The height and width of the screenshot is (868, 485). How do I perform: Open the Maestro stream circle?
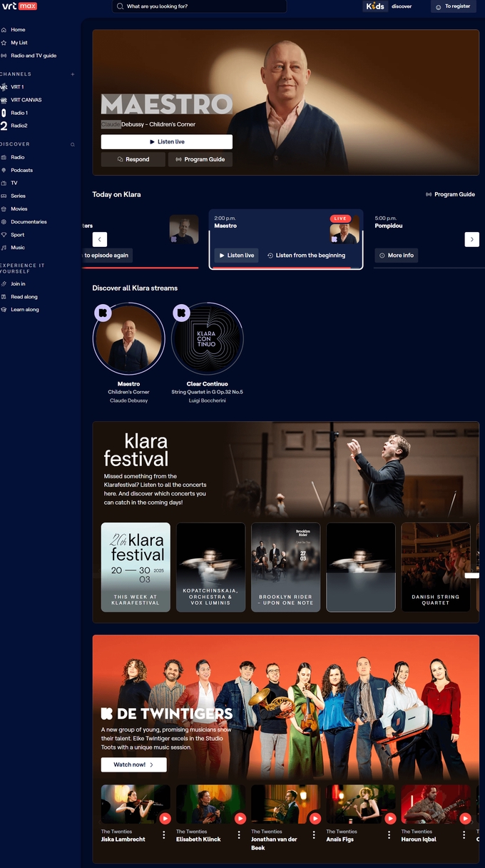(129, 339)
